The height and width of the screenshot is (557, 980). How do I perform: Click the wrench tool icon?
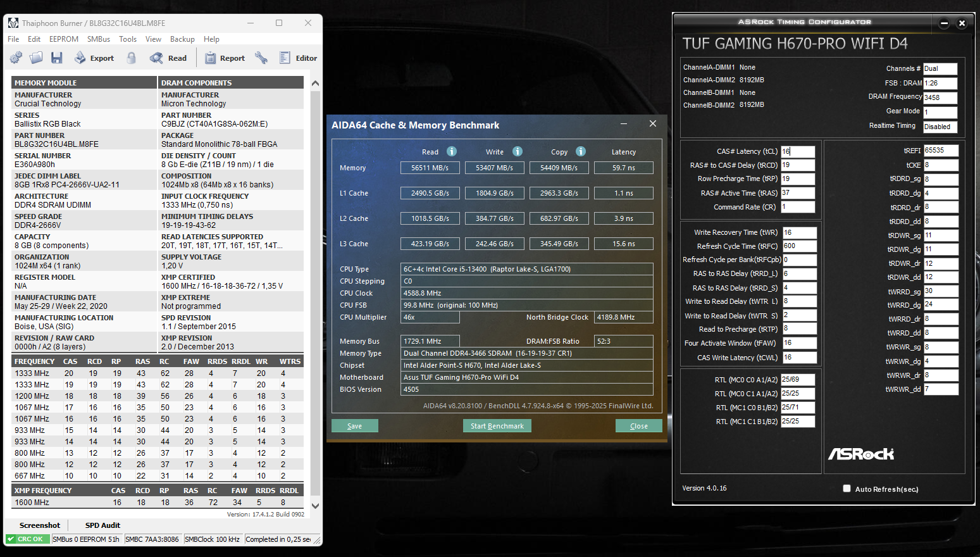[261, 58]
